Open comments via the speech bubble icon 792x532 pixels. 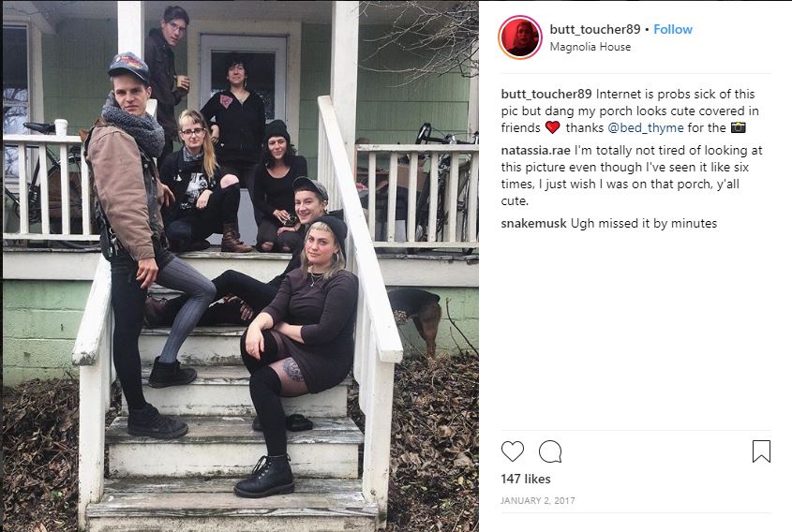click(550, 451)
